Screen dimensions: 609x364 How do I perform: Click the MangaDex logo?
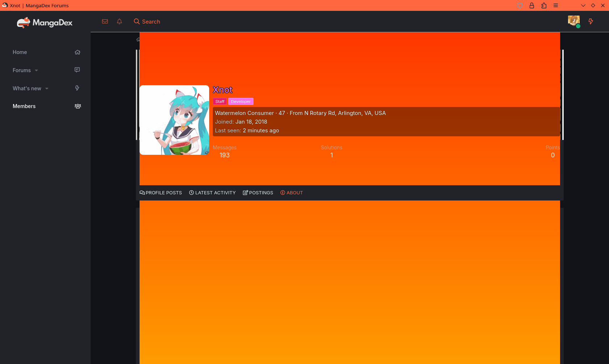click(x=45, y=22)
